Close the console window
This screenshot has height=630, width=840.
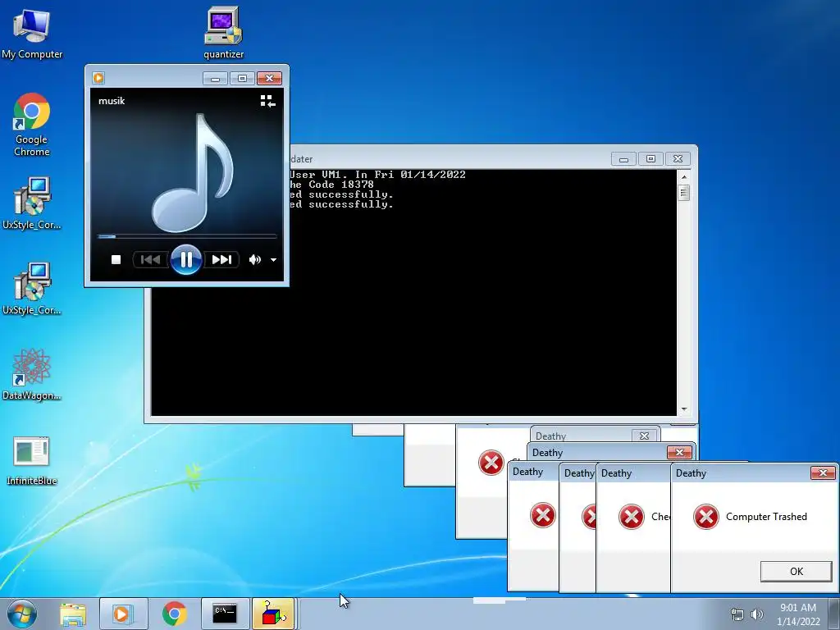678,159
